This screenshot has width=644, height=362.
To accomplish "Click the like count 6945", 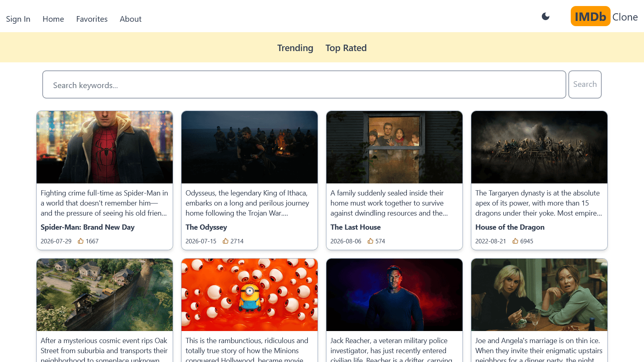I will pyautogui.click(x=527, y=241).
